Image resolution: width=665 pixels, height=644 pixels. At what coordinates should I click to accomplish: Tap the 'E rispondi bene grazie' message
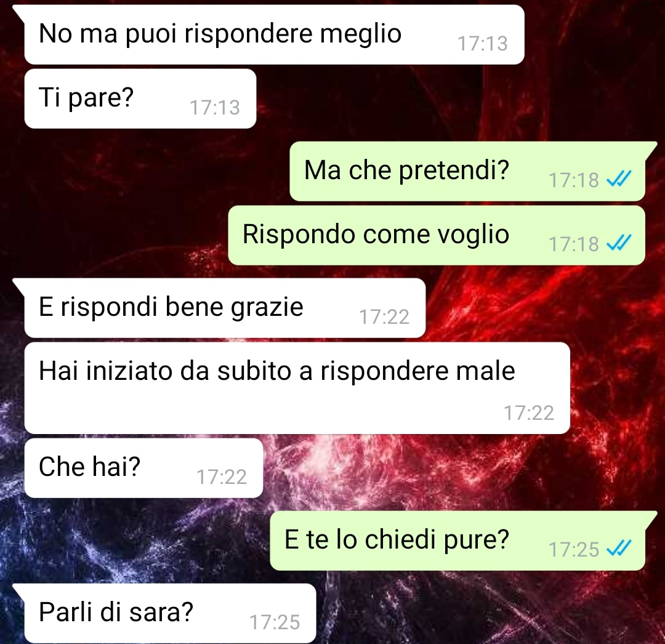(x=225, y=308)
